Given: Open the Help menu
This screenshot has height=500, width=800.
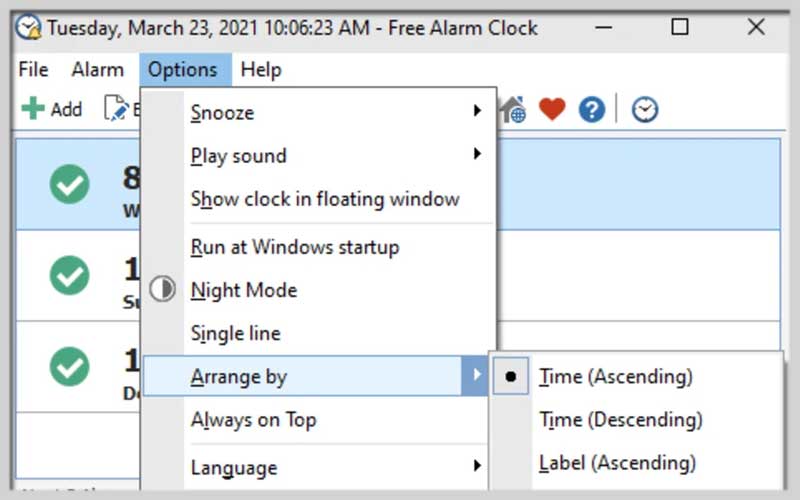Looking at the screenshot, I should tap(261, 69).
